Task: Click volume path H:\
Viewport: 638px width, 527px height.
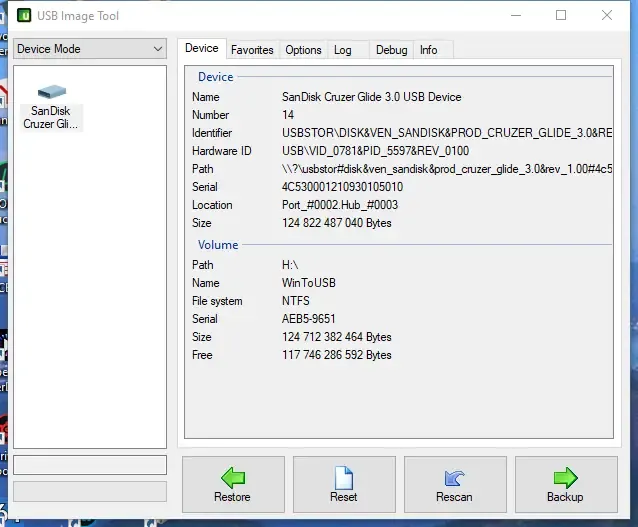Action: tap(290, 265)
